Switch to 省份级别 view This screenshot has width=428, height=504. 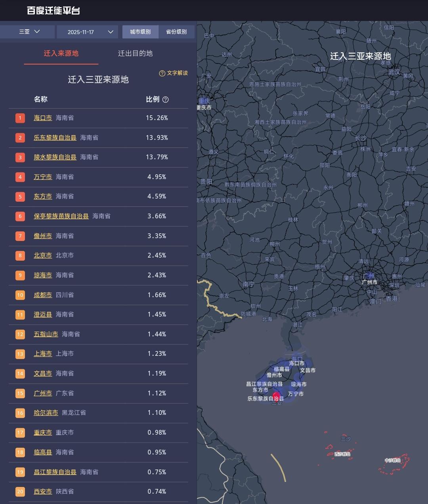(x=176, y=32)
